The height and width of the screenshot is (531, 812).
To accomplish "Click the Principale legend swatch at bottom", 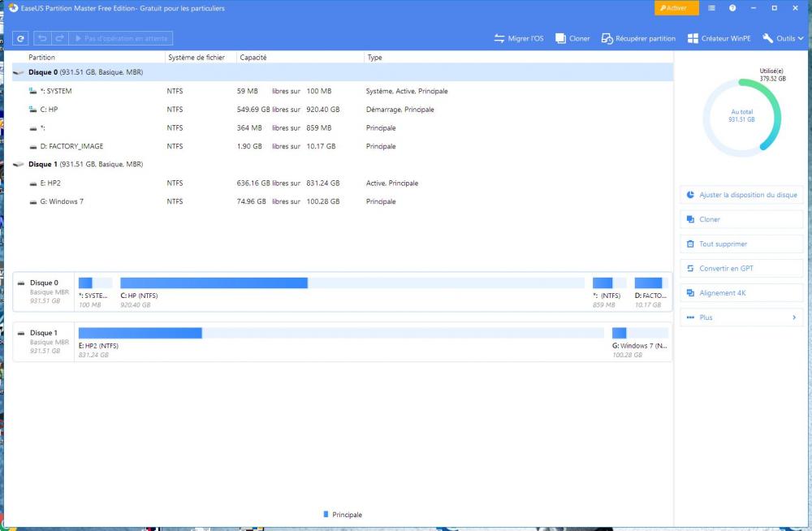I will click(x=326, y=515).
